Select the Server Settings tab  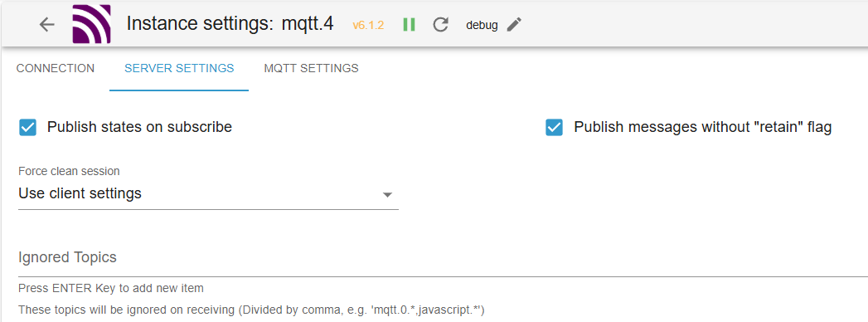[179, 69]
